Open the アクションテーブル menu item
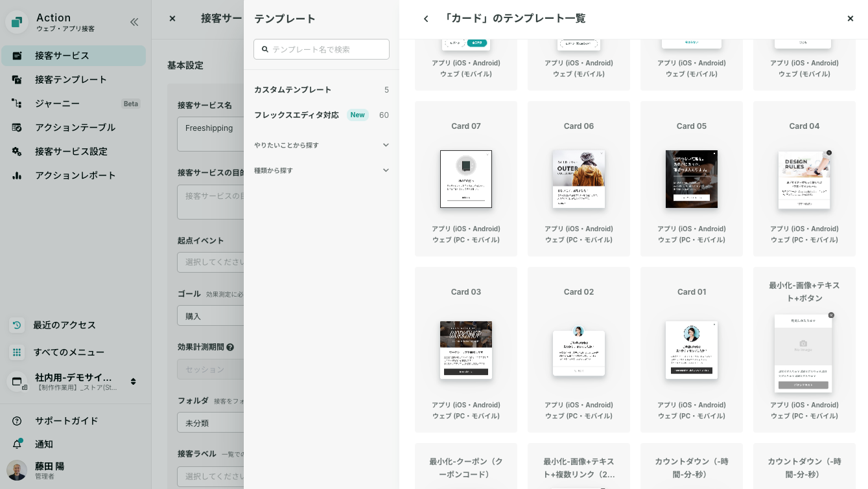 pos(74,128)
